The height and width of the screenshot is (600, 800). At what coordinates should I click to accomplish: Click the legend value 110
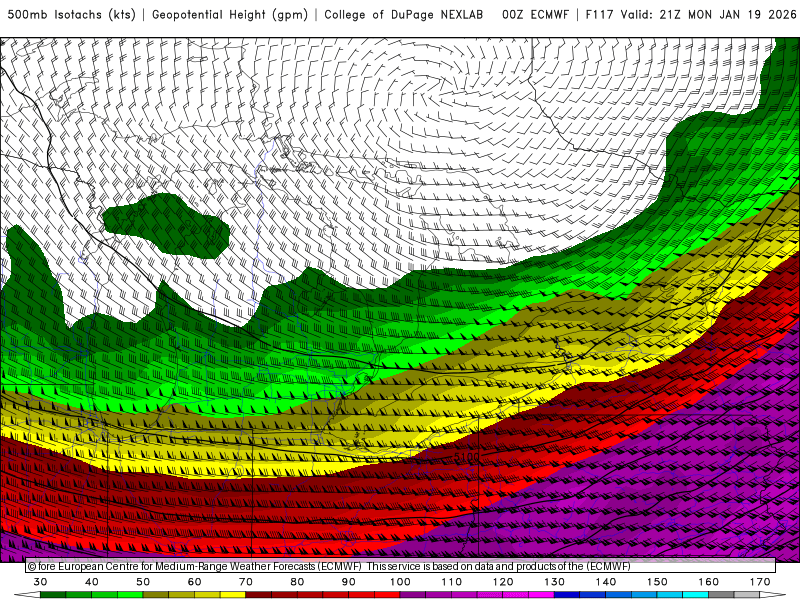(x=452, y=582)
